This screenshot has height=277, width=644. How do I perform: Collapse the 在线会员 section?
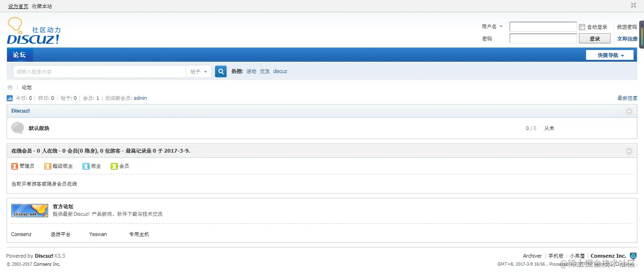pyautogui.click(x=629, y=151)
